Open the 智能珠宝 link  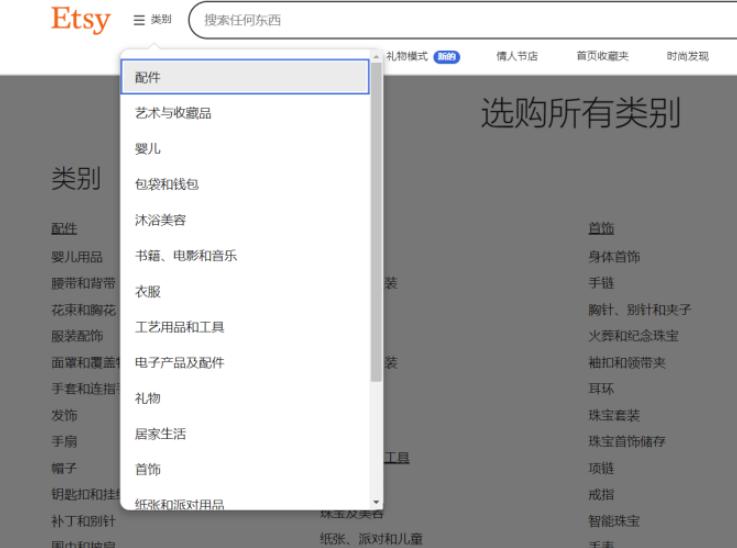click(614, 521)
